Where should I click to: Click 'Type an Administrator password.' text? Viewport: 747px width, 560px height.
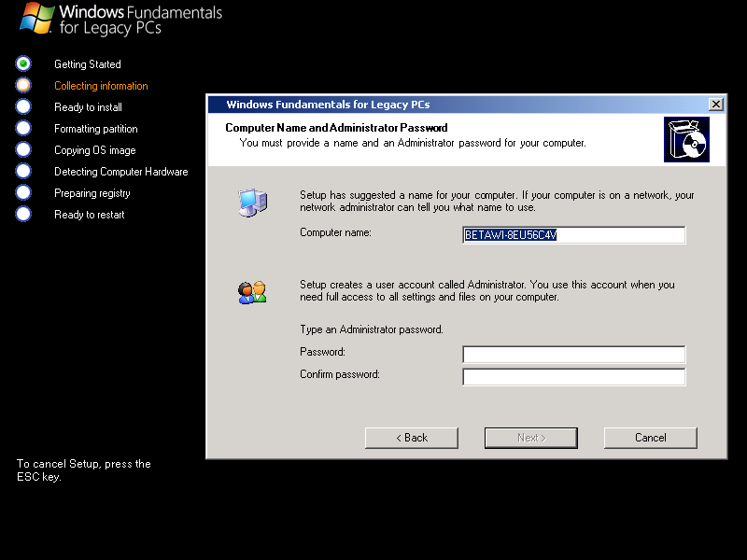[372, 329]
